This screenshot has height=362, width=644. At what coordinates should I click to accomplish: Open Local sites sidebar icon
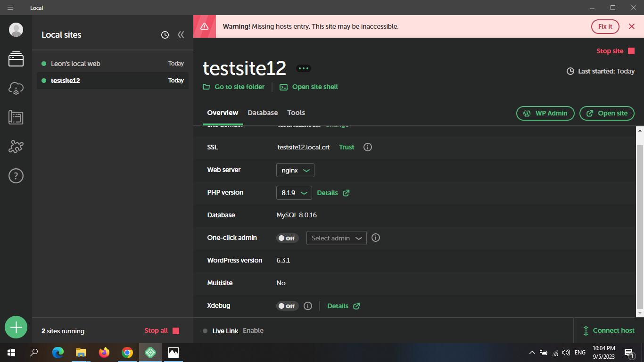click(16, 59)
